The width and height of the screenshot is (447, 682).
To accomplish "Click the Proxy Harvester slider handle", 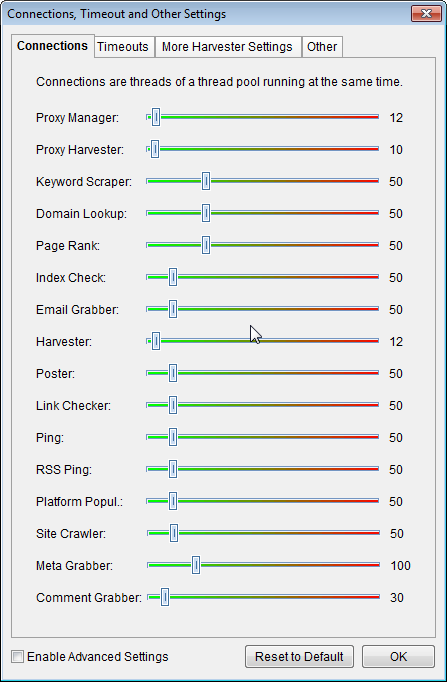I will (x=155, y=149).
